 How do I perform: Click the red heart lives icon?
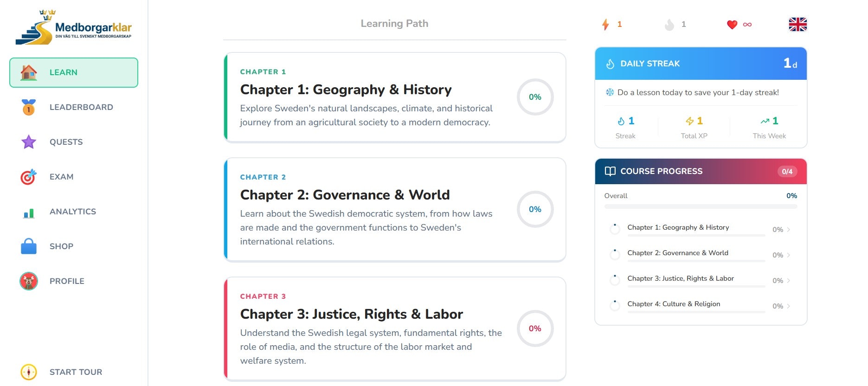732,25
